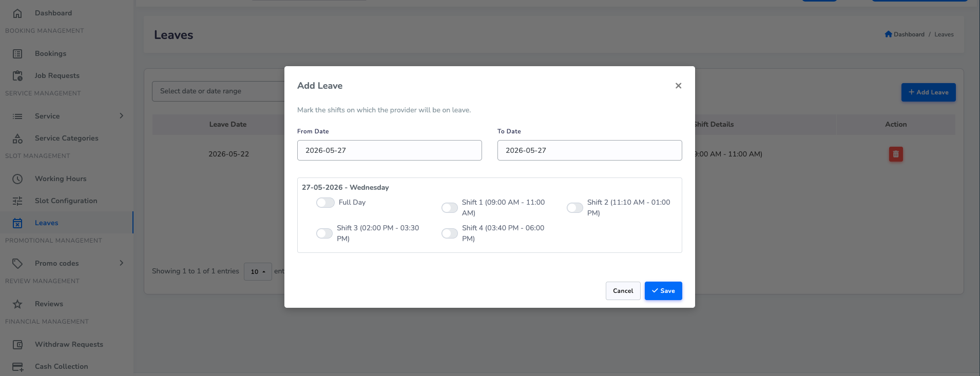The width and height of the screenshot is (980, 376).
Task: Toggle Shift 1 (09:00 AM - 11:00 AM)
Action: pos(450,208)
